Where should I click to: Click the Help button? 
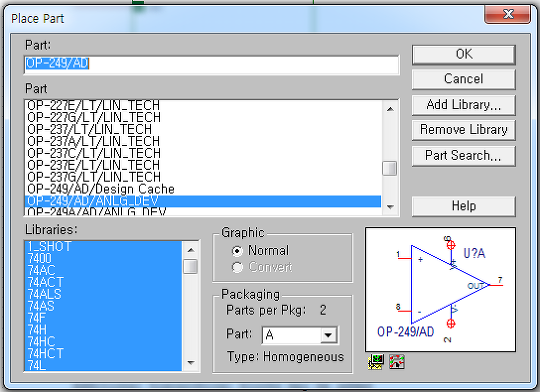(x=464, y=206)
